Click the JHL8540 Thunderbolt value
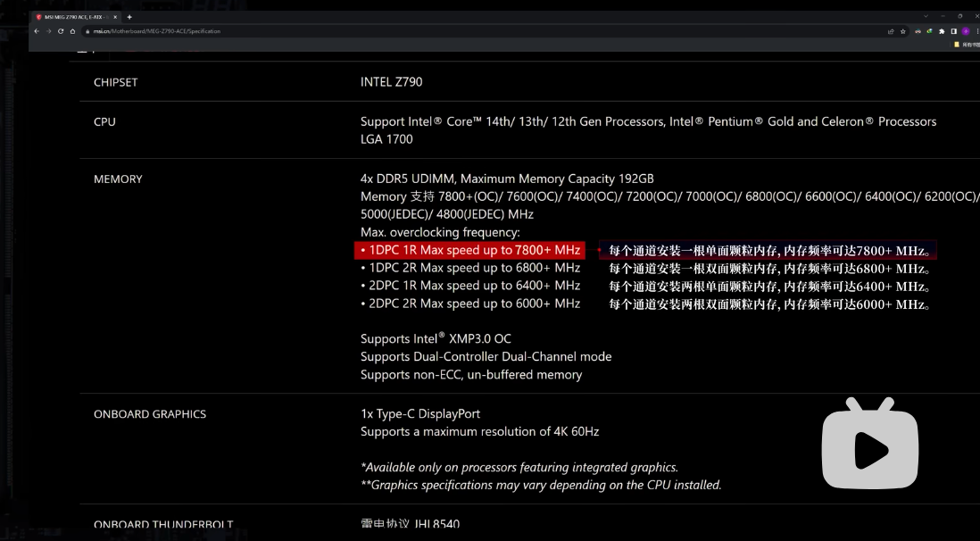 pos(410,524)
